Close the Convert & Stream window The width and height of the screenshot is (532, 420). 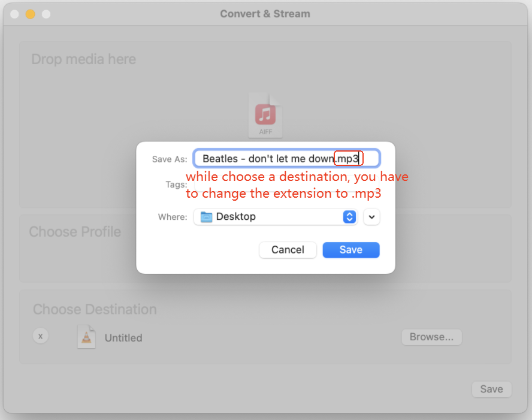pos(15,14)
